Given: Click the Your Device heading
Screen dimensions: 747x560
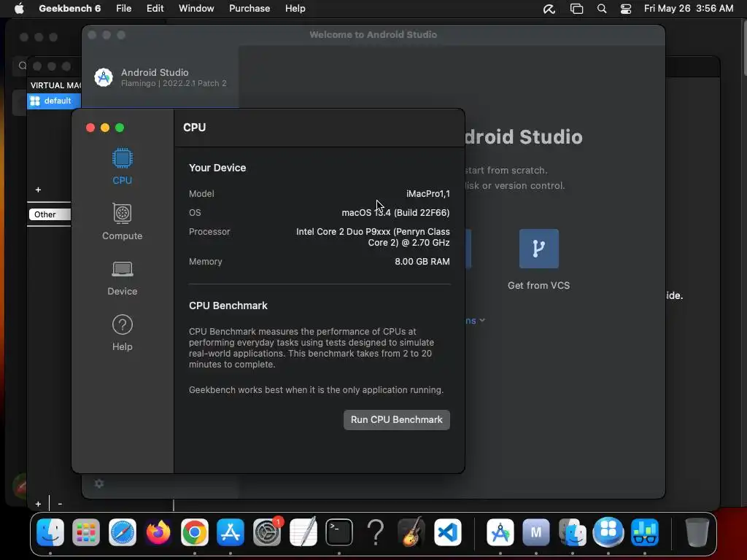Looking at the screenshot, I should [217, 168].
